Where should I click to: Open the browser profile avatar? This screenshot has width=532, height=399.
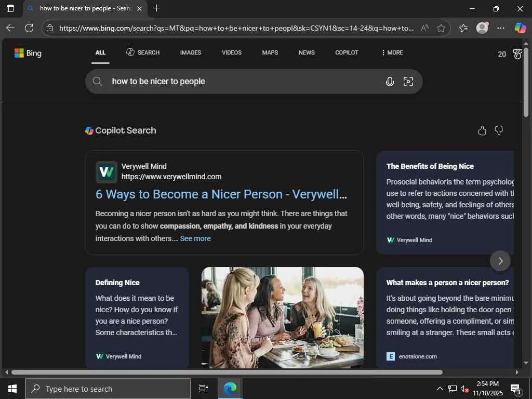click(482, 28)
